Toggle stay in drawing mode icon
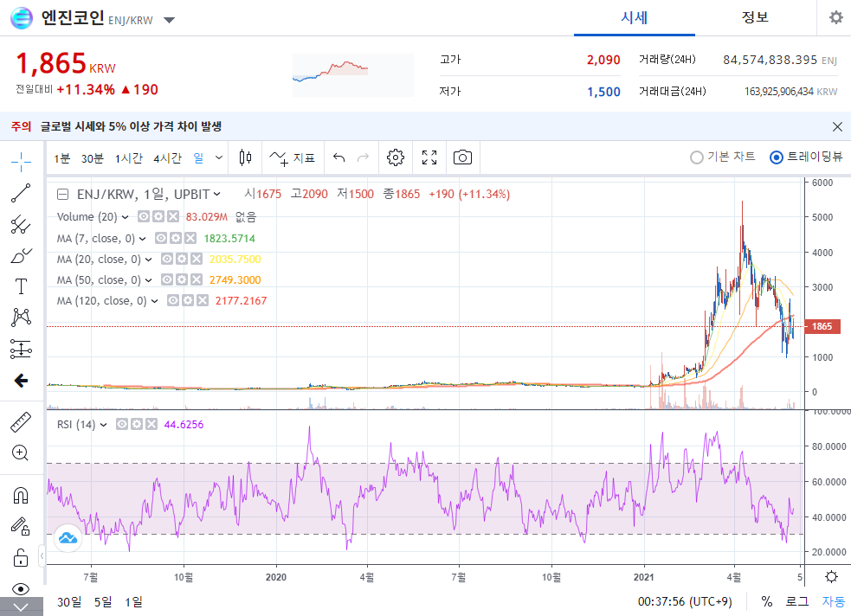The width and height of the screenshot is (851, 616). [21, 526]
